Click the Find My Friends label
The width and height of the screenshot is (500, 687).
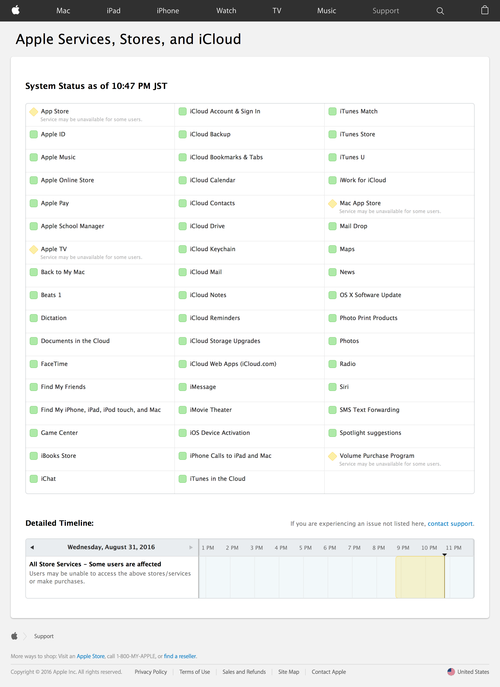click(63, 387)
